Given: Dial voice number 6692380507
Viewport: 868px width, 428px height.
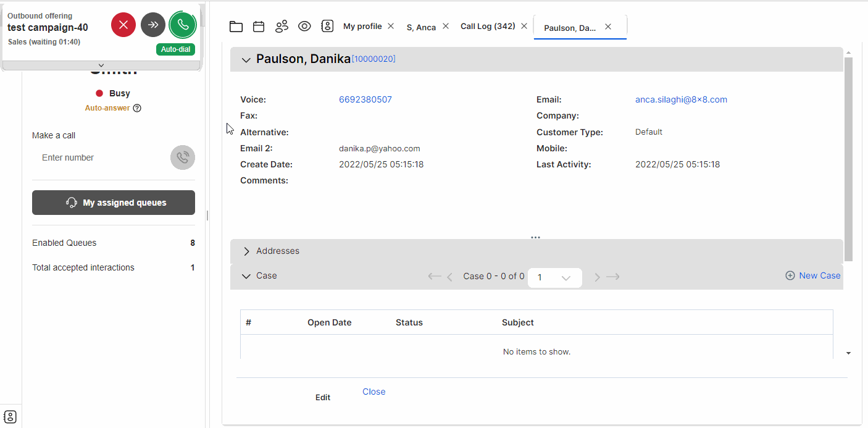Looking at the screenshot, I should 365,99.
